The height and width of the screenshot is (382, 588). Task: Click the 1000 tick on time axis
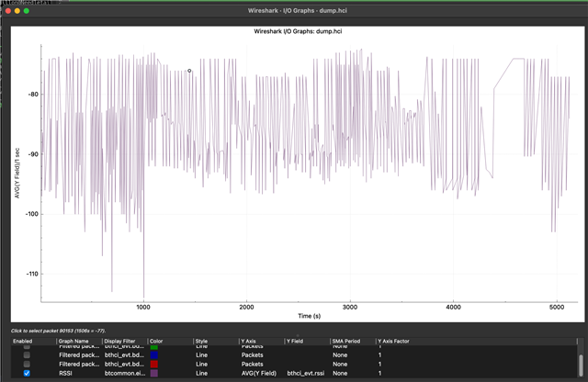pos(143,307)
